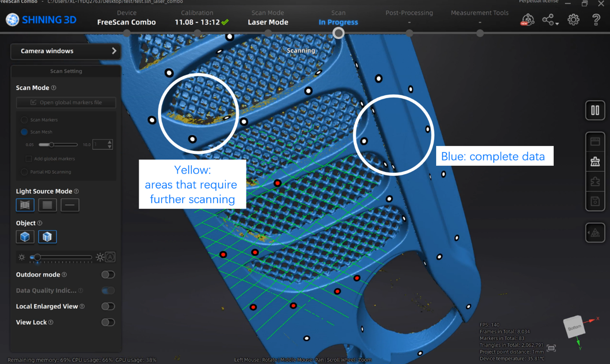Screen dimensions: 610x364
Task: Enable the View Lock switch
Action: [x=108, y=322]
